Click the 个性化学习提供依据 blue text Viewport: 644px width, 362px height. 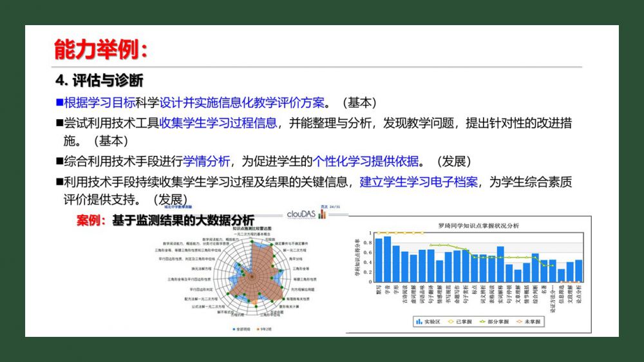click(366, 161)
